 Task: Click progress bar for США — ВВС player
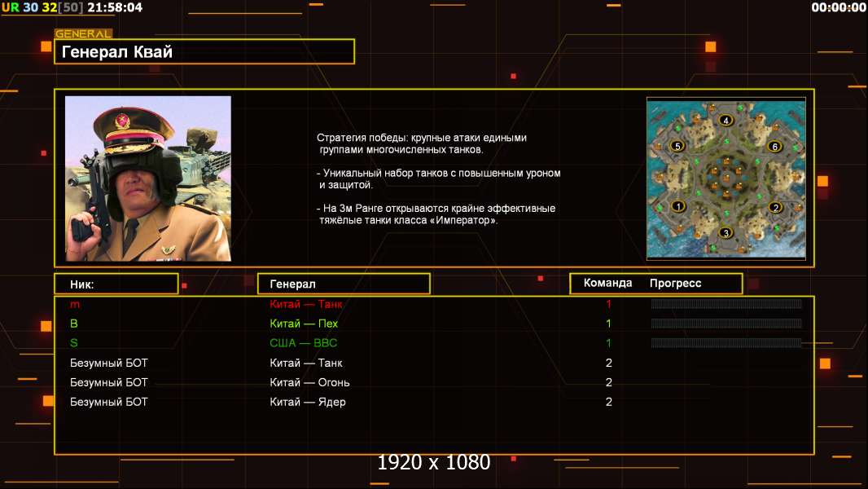pyautogui.click(x=726, y=343)
